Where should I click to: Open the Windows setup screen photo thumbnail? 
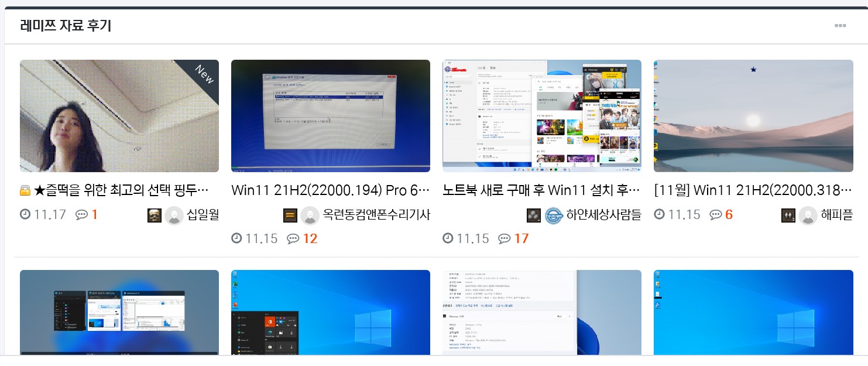point(331,116)
